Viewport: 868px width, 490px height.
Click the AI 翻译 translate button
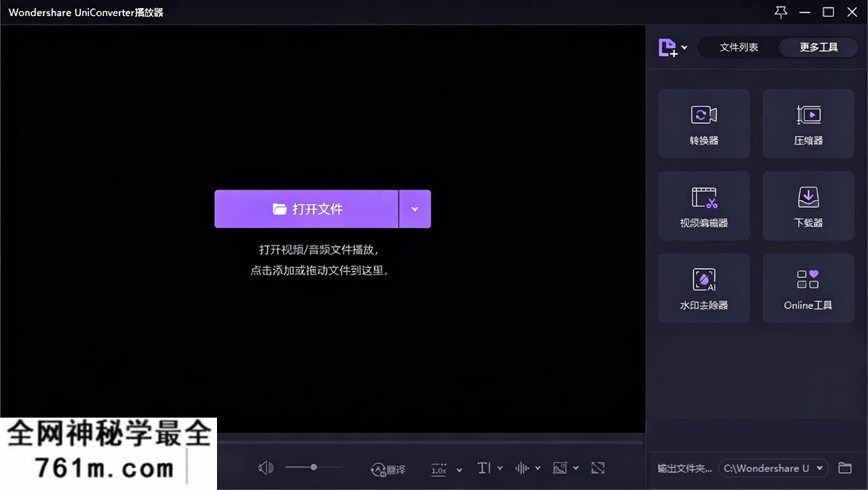[x=388, y=469]
